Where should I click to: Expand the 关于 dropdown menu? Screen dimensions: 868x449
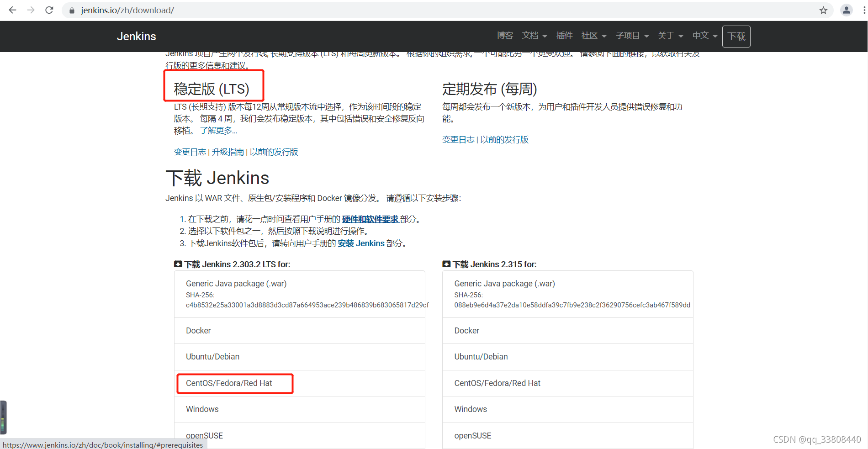[x=671, y=36]
